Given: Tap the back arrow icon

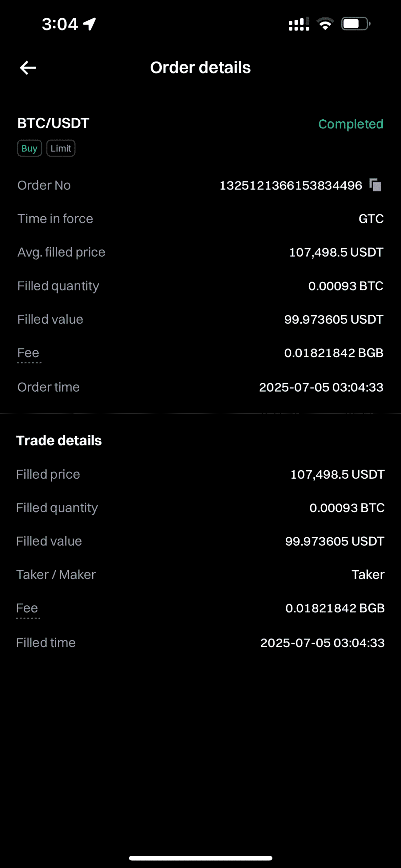Looking at the screenshot, I should [x=28, y=68].
